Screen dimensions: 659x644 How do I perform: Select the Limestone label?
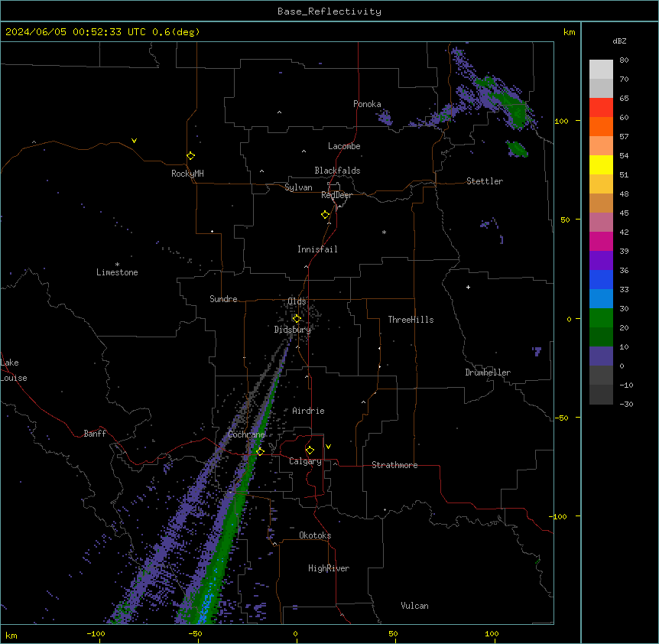(117, 272)
